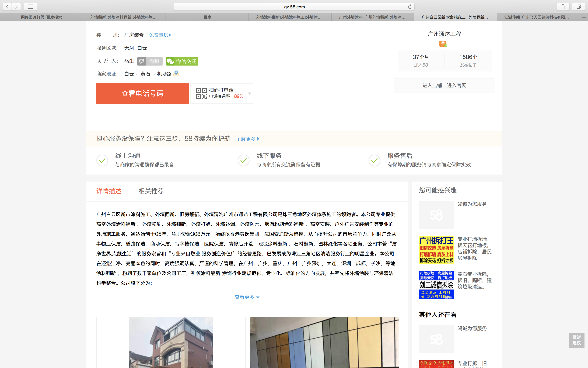Select the 详情描述 tab
The image size is (588, 368).
pos(109,191)
